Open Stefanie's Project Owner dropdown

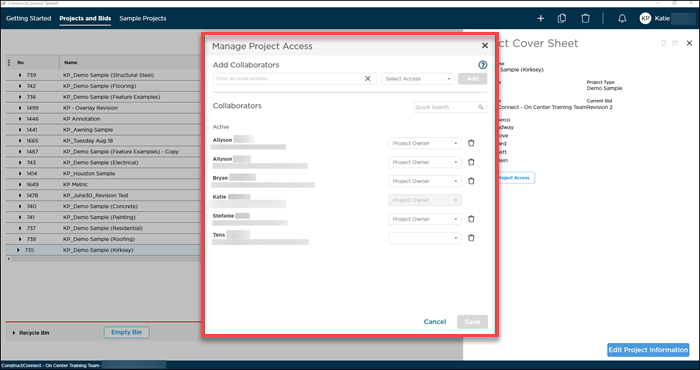pyautogui.click(x=425, y=219)
